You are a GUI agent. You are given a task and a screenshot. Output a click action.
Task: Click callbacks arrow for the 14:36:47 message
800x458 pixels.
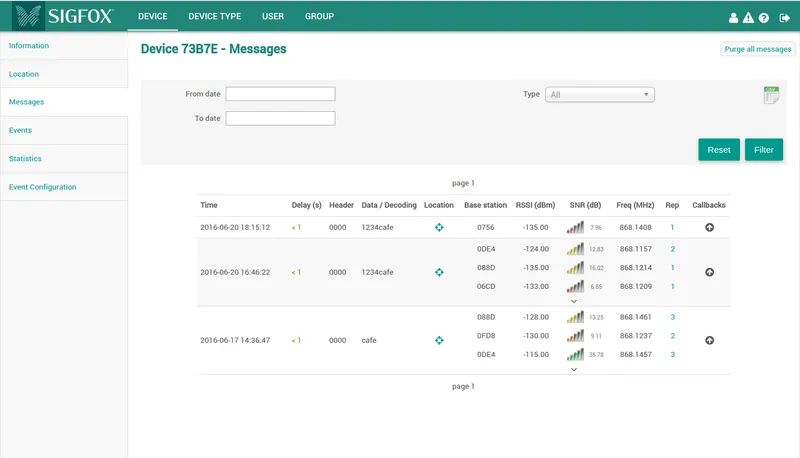(x=709, y=340)
